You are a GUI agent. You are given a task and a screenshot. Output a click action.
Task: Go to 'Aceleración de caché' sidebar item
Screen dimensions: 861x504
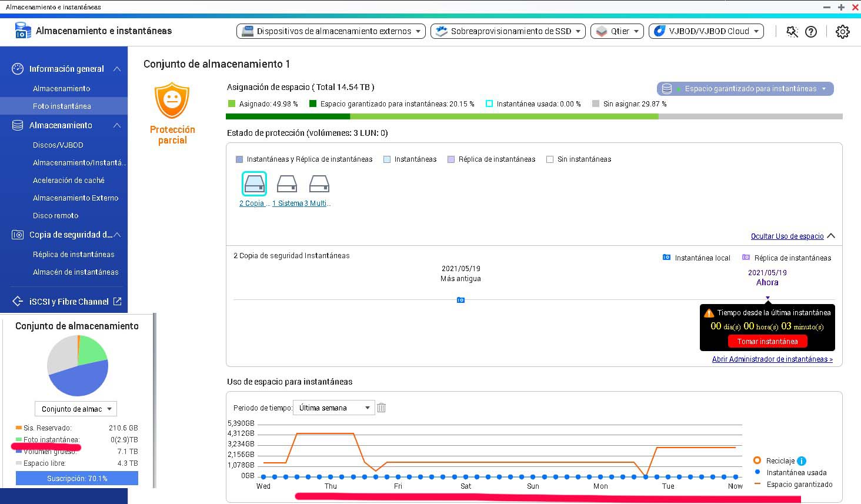click(x=68, y=180)
